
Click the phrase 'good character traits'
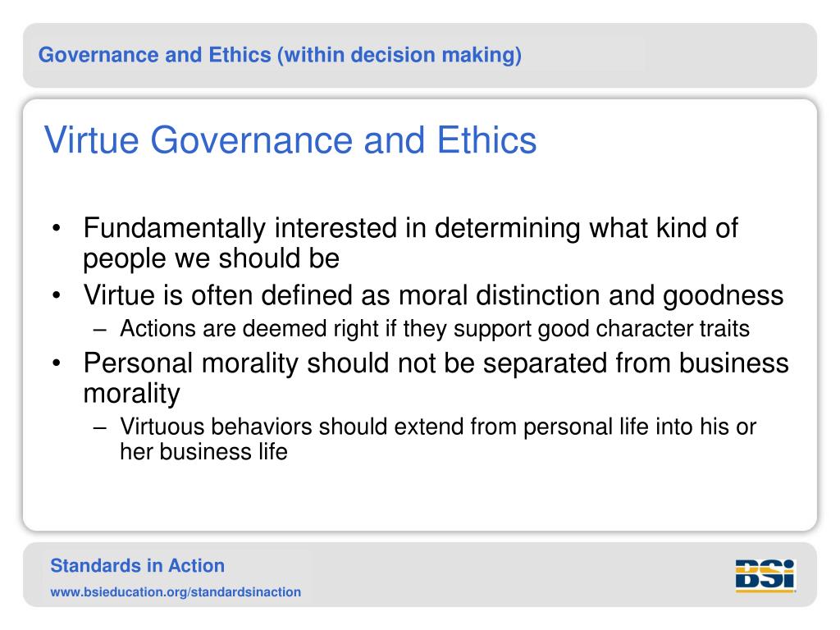[x=644, y=329]
